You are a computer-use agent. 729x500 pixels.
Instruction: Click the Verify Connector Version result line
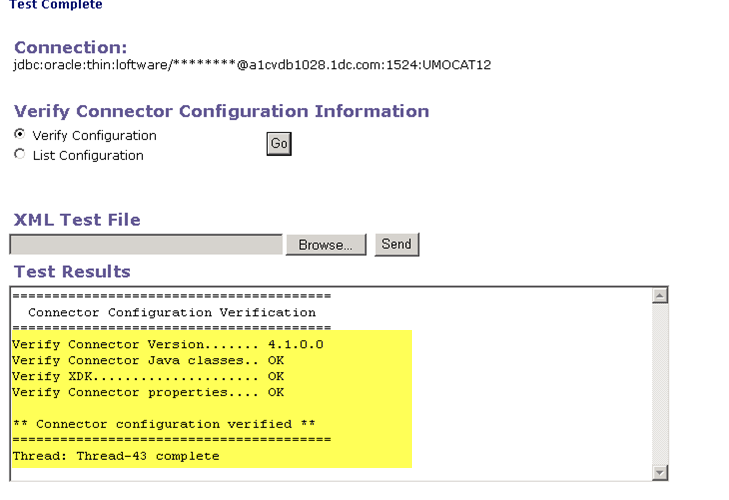(168, 344)
